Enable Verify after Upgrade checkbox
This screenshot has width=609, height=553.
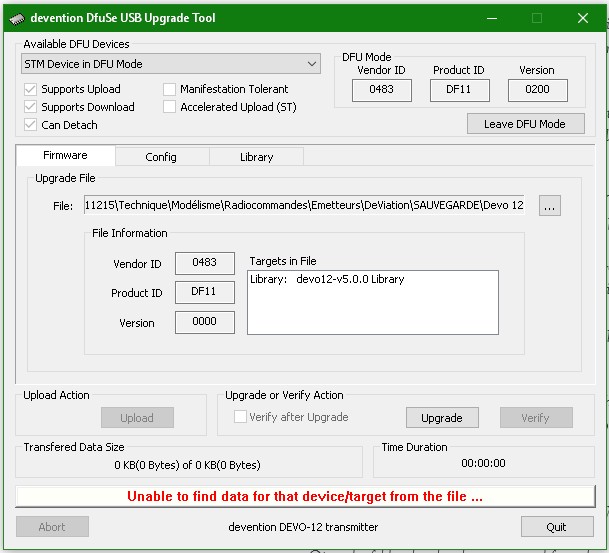pyautogui.click(x=240, y=417)
